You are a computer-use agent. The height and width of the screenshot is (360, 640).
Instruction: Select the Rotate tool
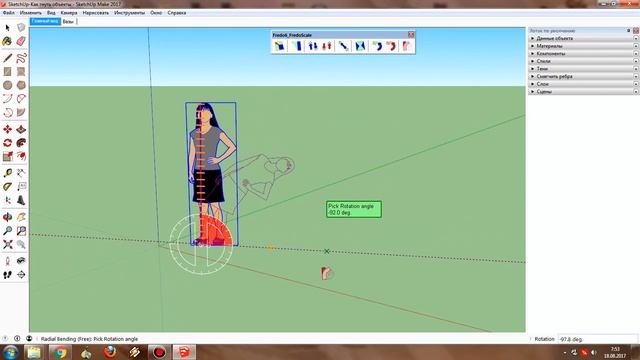point(7,143)
